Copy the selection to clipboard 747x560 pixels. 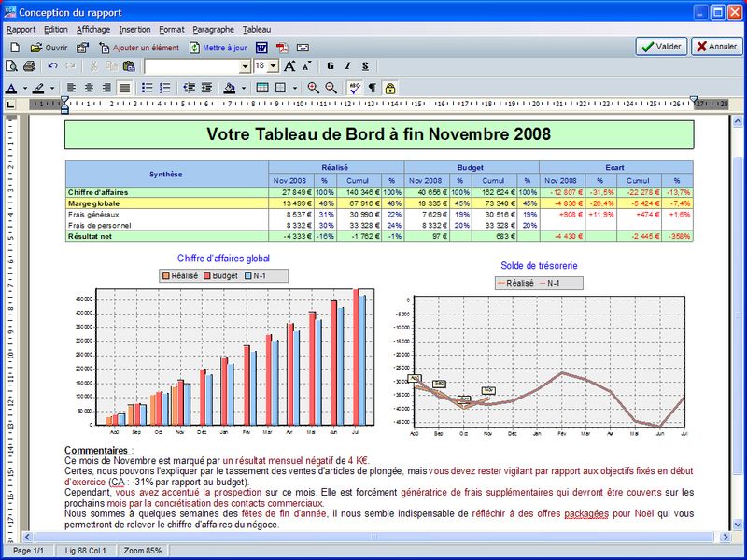111,65
